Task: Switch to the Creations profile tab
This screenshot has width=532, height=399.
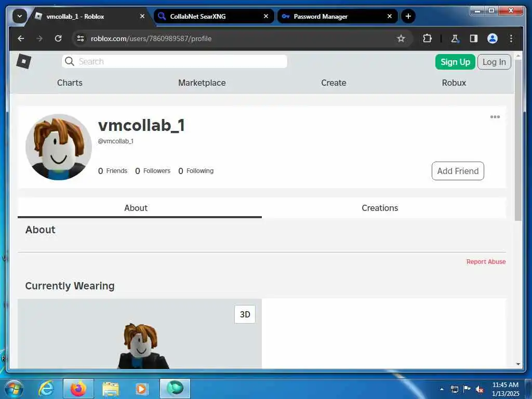Action: pos(380,208)
